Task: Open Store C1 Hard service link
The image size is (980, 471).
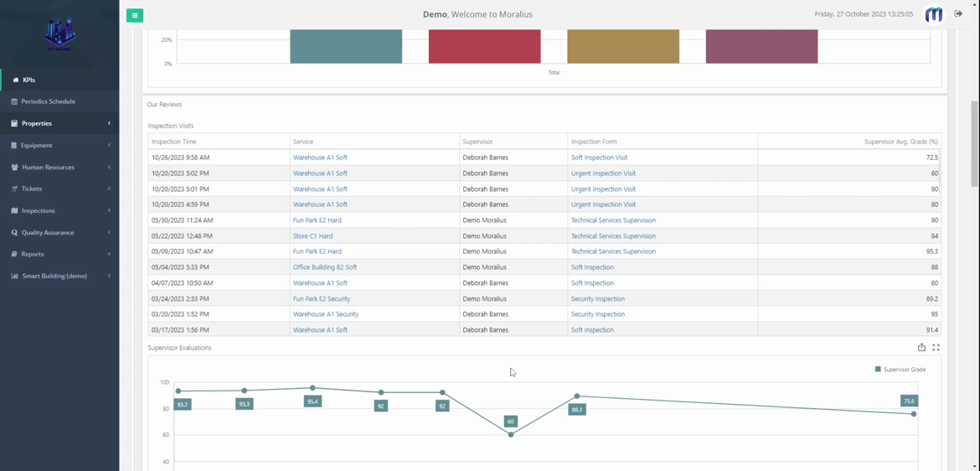Action: 312,235
